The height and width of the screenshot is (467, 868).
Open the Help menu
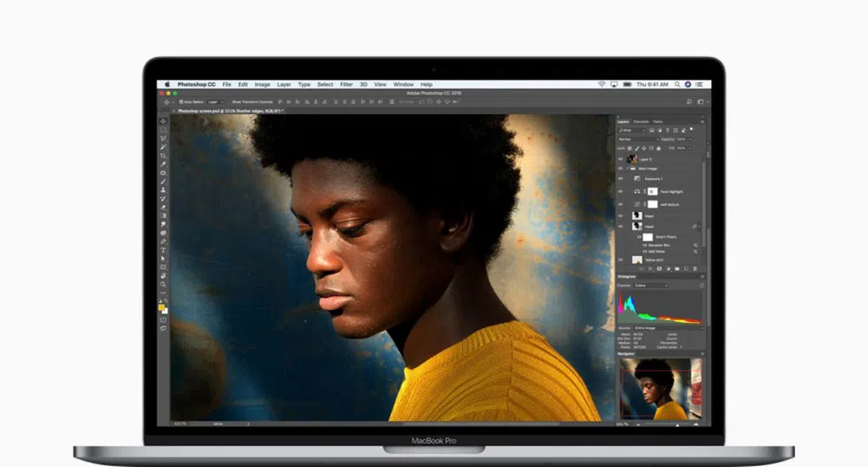pos(427,84)
